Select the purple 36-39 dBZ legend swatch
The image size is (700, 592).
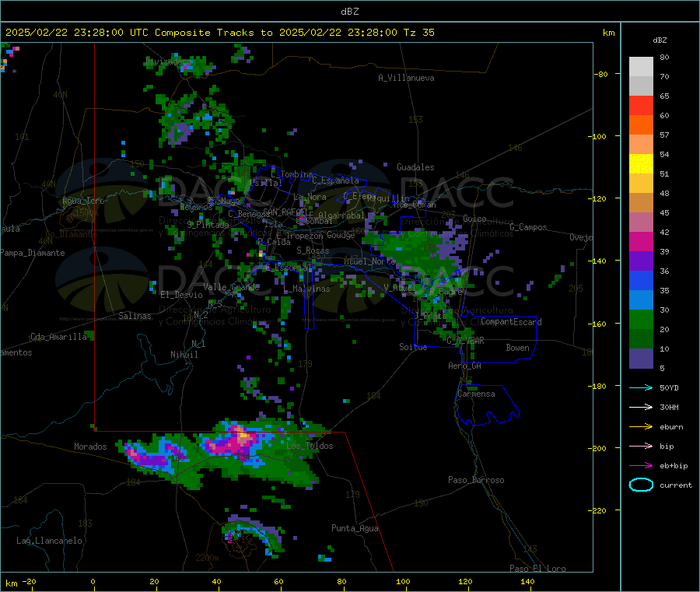click(x=641, y=261)
